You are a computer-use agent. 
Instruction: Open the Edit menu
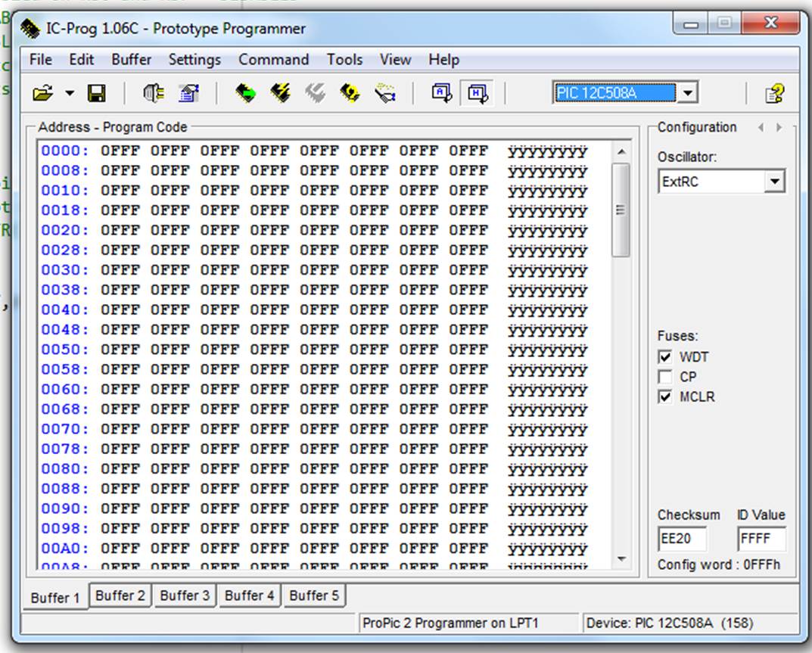(x=81, y=60)
